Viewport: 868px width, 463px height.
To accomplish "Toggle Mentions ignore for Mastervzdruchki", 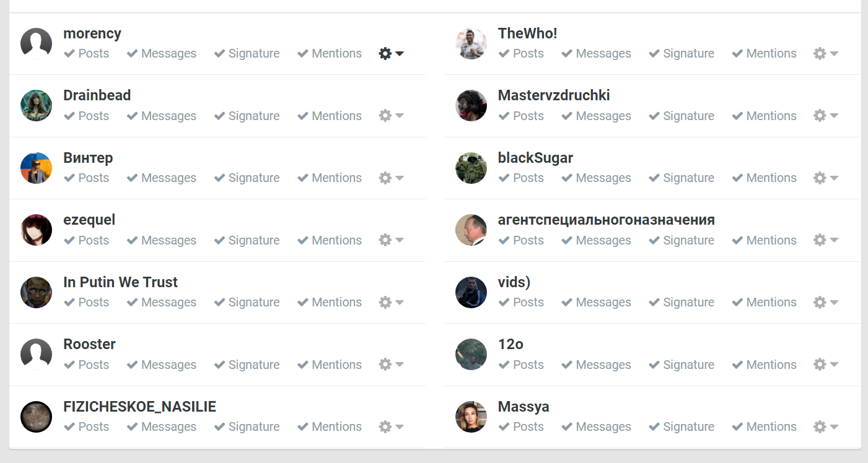I will [763, 116].
